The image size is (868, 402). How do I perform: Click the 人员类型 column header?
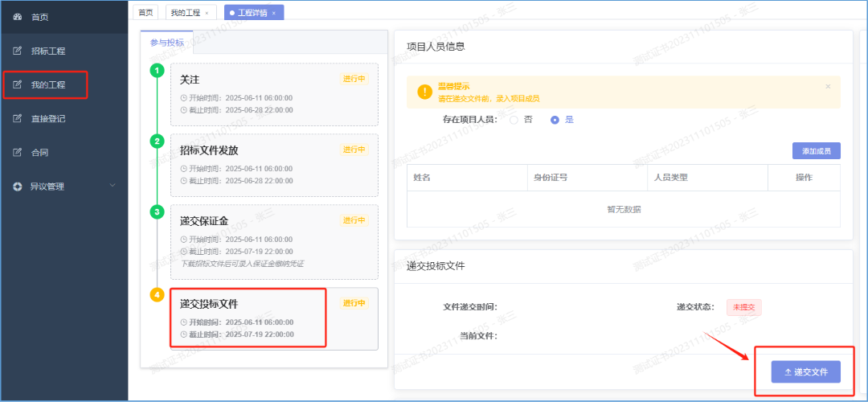click(707, 178)
